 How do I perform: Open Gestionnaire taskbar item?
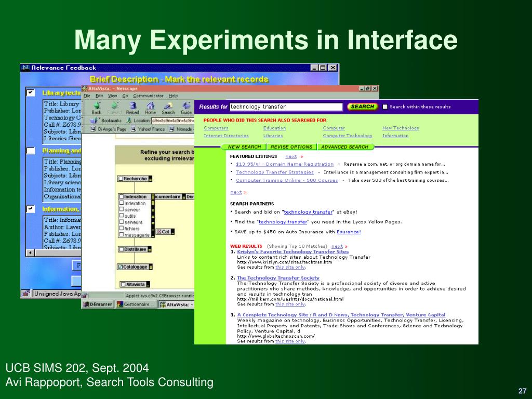pos(136,304)
